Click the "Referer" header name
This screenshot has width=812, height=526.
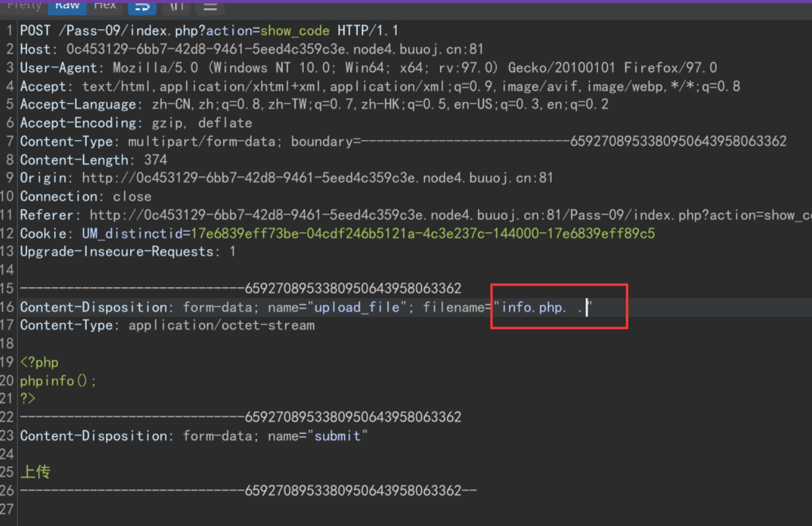pyautogui.click(x=47, y=216)
